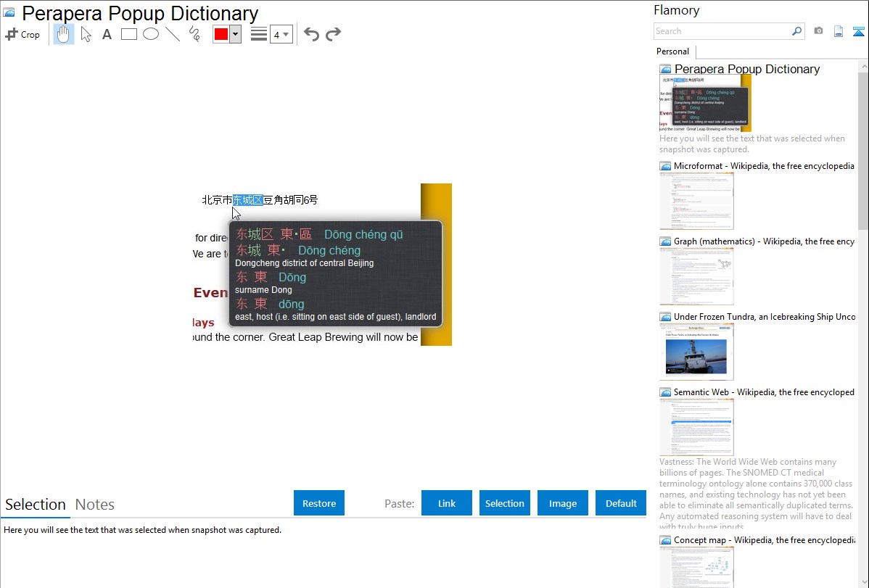Click the icon beside the Under Frozen Tundra entry

665,316
